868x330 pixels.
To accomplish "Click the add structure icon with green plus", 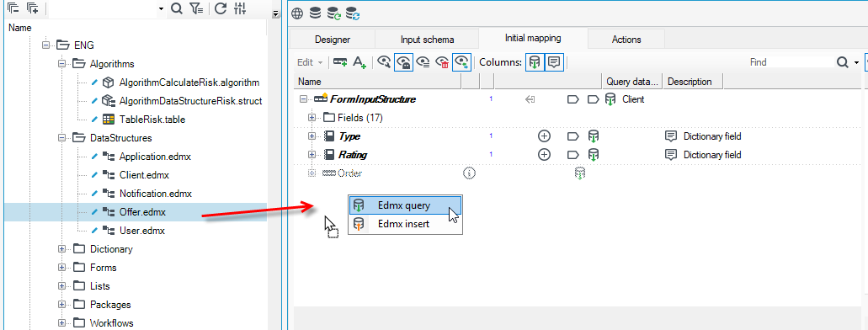I will (x=340, y=62).
